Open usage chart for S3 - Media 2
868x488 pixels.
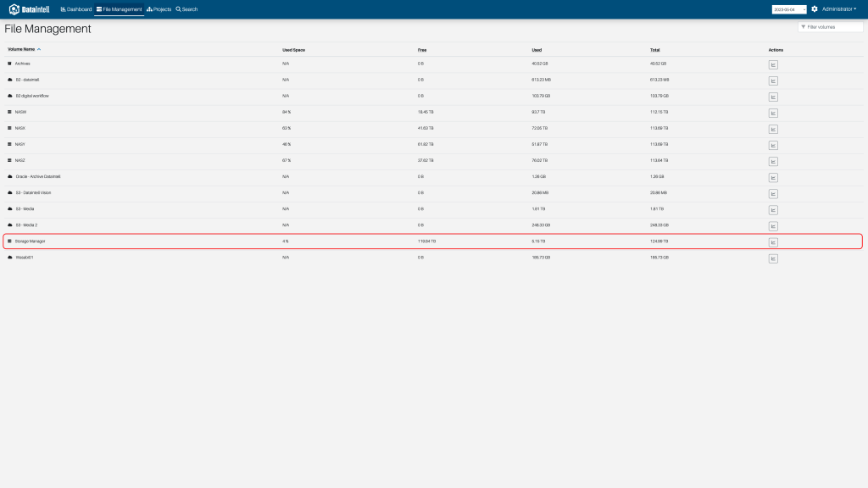pyautogui.click(x=773, y=226)
